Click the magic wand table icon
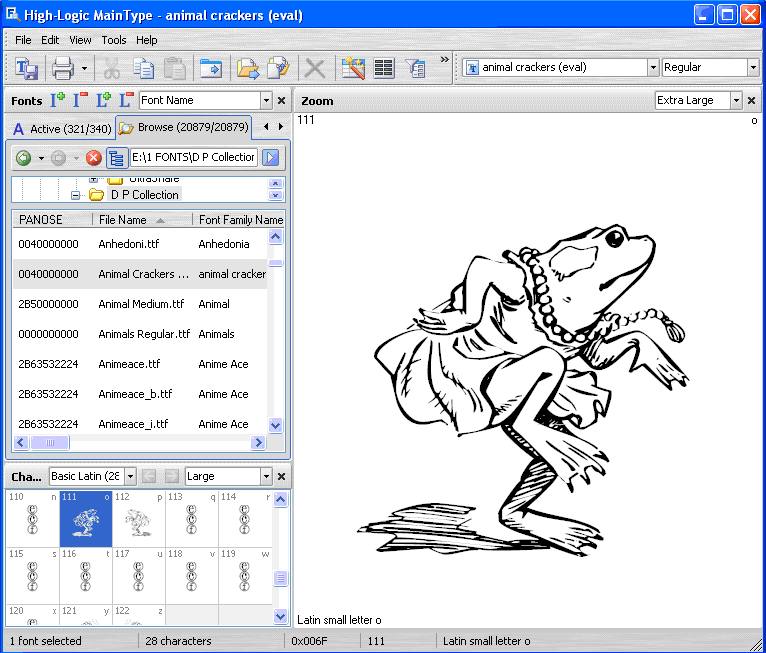The height and width of the screenshot is (653, 766). [354, 68]
